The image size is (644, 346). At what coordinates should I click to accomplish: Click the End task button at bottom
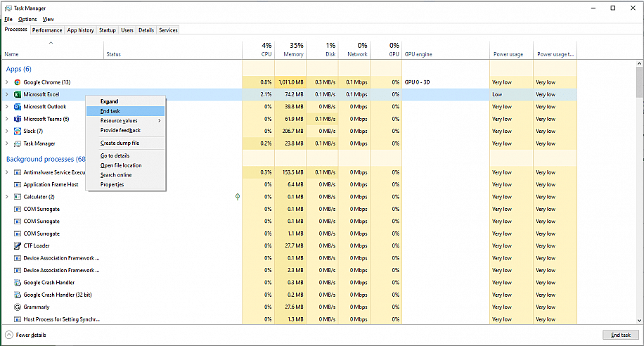(621, 335)
